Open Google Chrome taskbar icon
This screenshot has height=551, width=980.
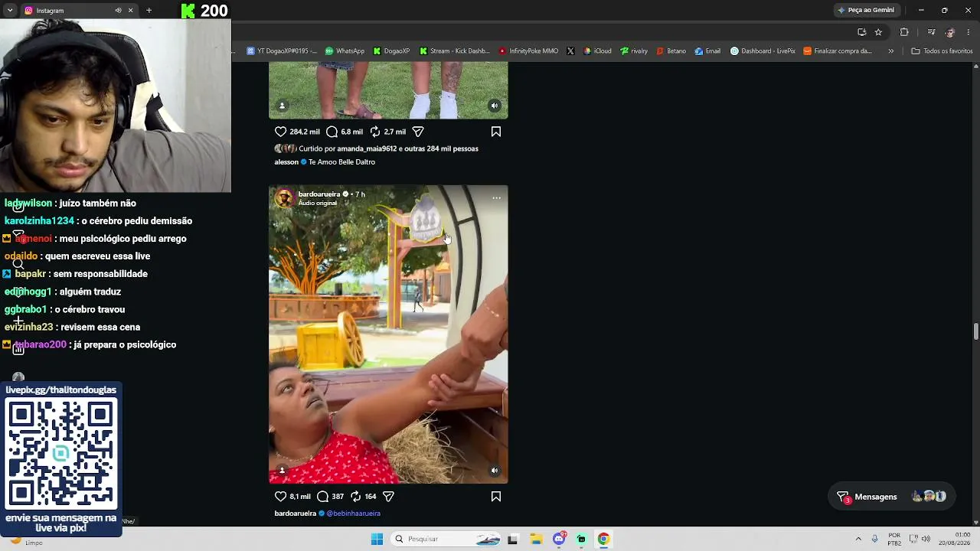[x=603, y=539]
